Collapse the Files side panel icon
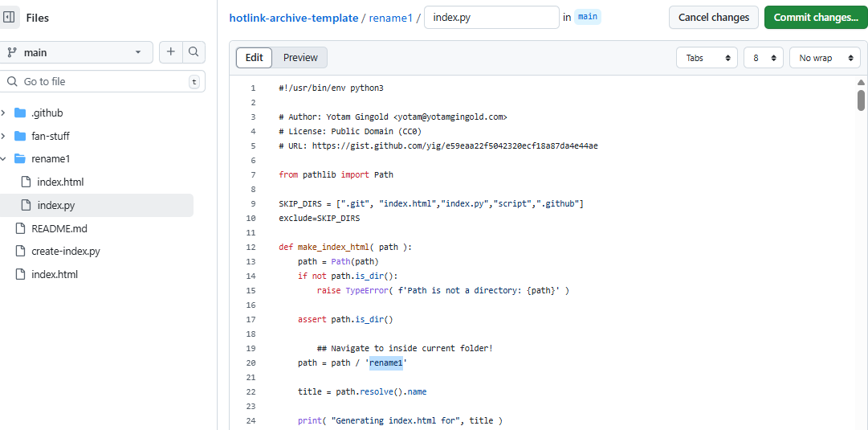868x430 pixels. point(10,18)
